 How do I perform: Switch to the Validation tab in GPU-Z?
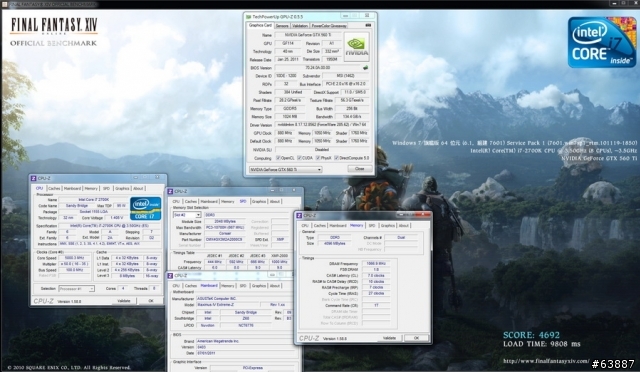click(300, 25)
